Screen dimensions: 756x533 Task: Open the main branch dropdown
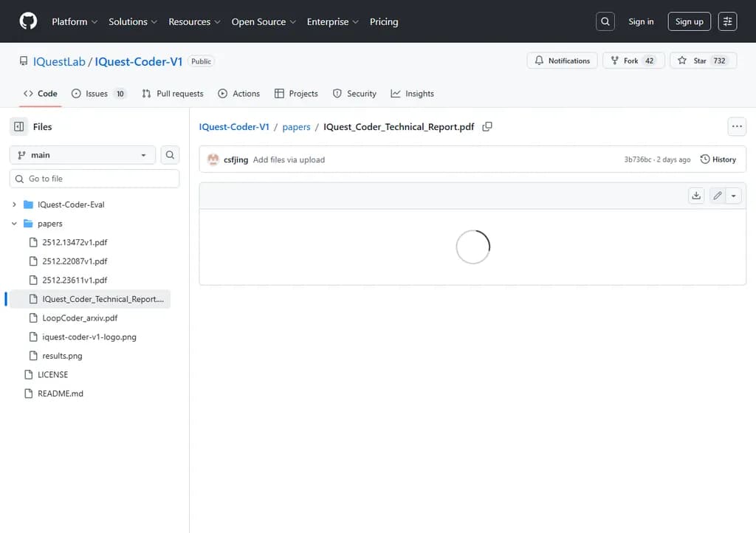click(81, 154)
